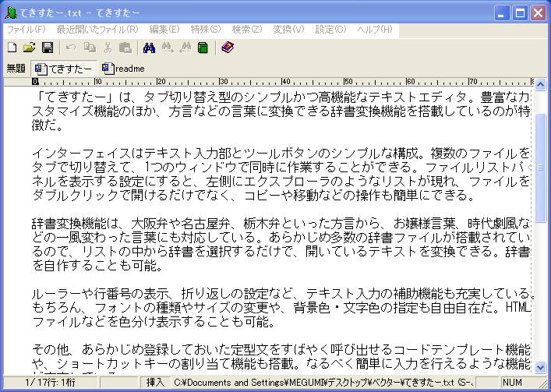Click text line starting ダブルクリックで開ける
551x392 pixels.
point(254,196)
